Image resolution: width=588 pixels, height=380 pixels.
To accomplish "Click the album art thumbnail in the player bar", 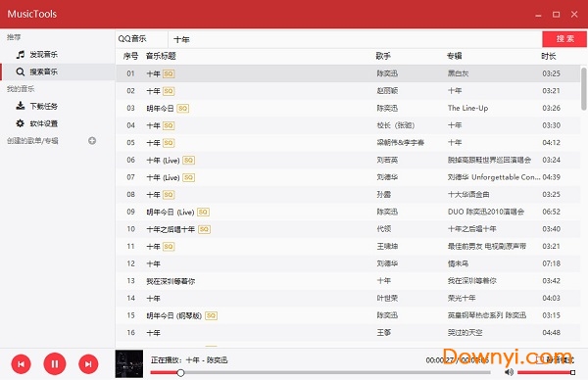I will (x=129, y=363).
